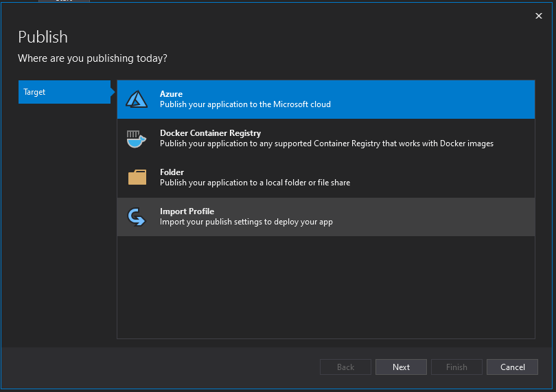Close the Publish dialog with X
556x392 pixels.
tap(539, 16)
